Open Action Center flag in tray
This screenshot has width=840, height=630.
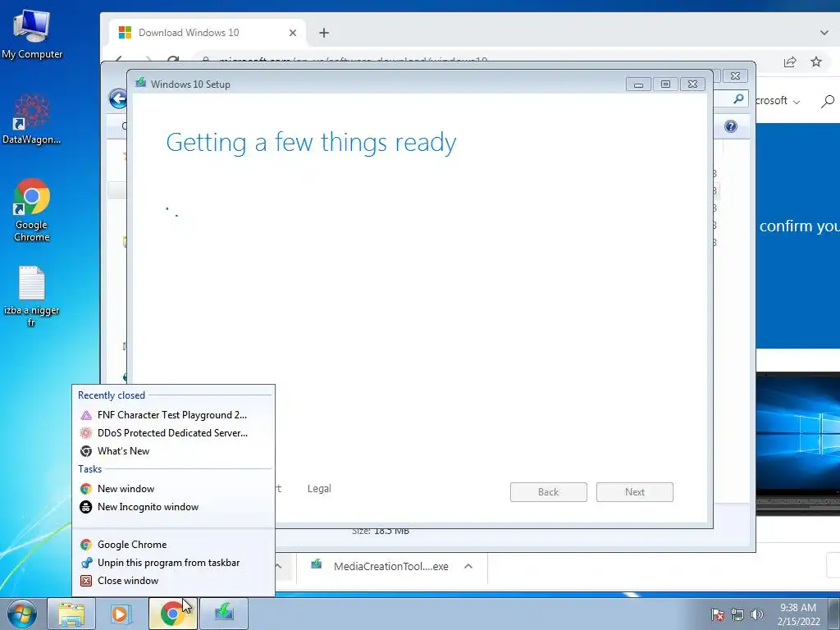[717, 614]
